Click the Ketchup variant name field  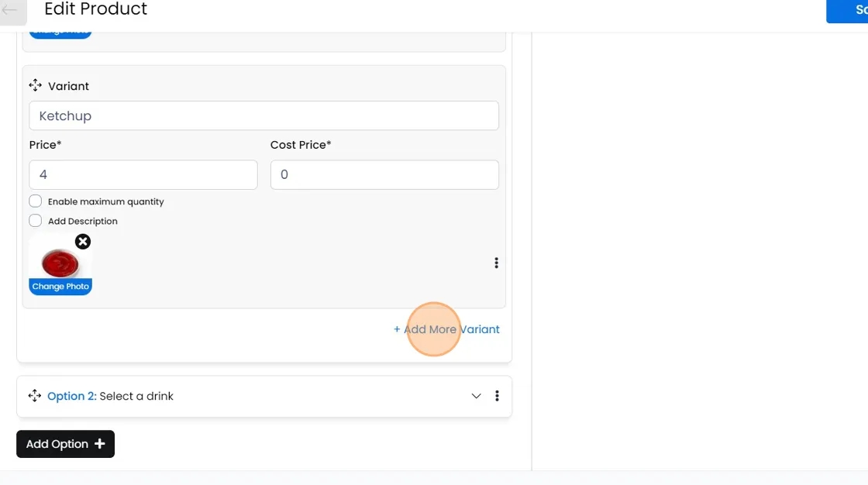[x=263, y=116]
